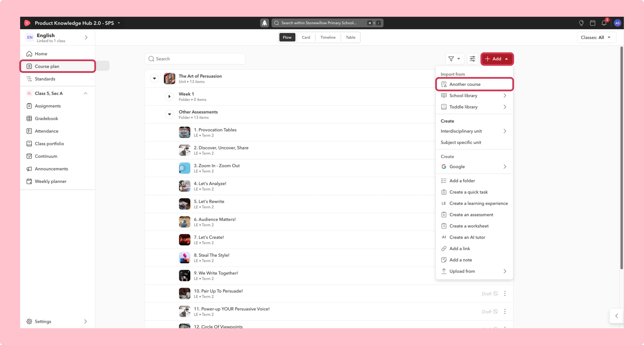The width and height of the screenshot is (644, 345).
Task: Click the vertical scrollbar on the right
Action: (x=621, y=158)
